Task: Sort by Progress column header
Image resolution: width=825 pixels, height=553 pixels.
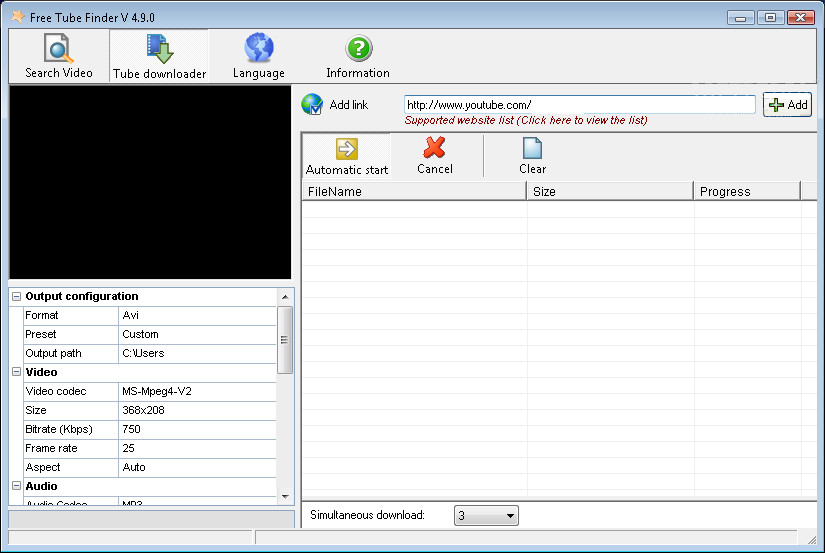Action: (x=747, y=191)
